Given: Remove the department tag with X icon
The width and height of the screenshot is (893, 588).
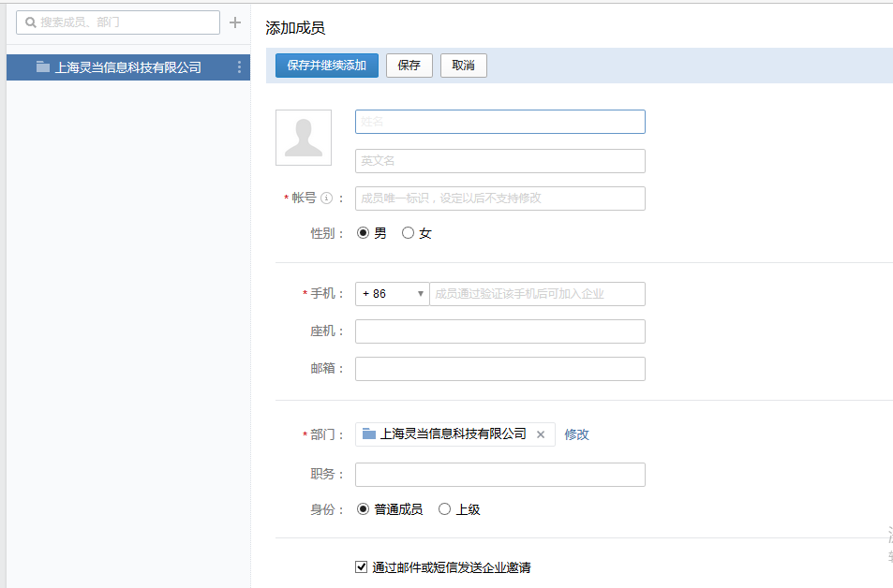Looking at the screenshot, I should (x=541, y=434).
